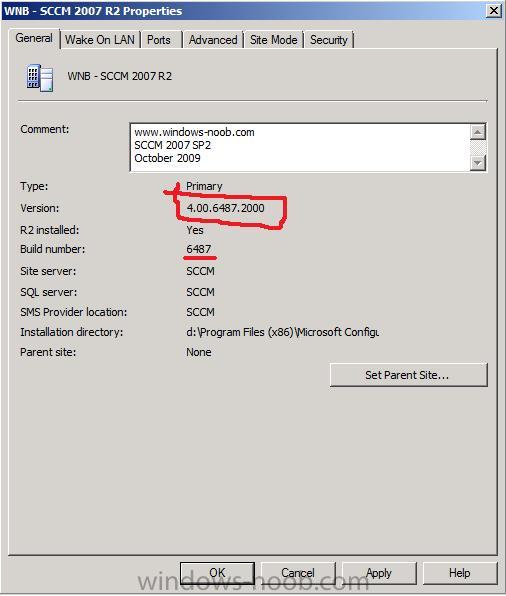Image resolution: width=506 pixels, height=596 pixels.
Task: Click the 'Type:' label
Action: [34, 186]
